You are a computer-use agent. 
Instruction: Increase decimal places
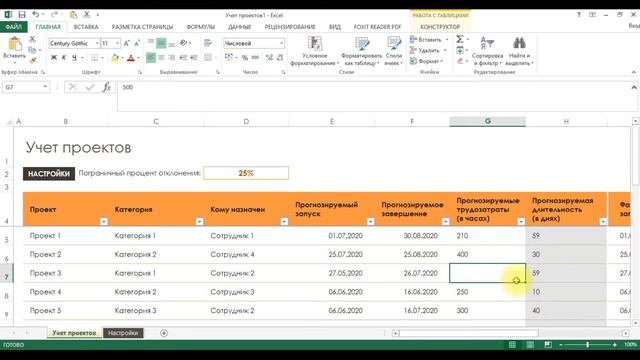click(269, 58)
